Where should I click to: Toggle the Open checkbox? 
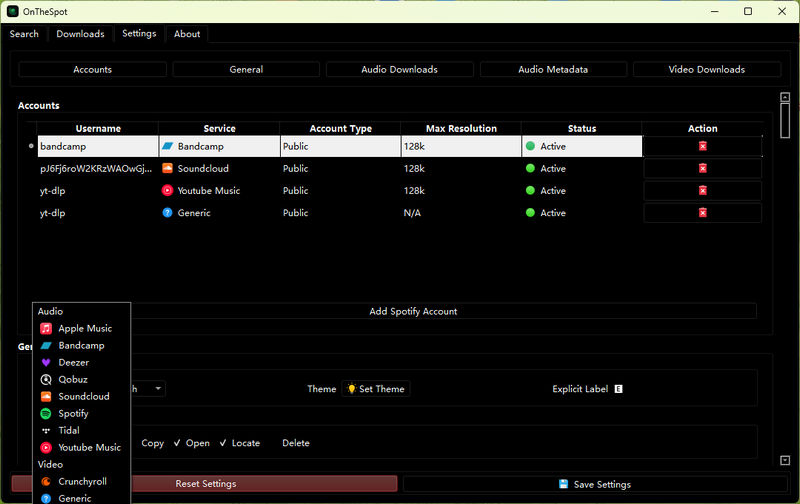(x=192, y=443)
